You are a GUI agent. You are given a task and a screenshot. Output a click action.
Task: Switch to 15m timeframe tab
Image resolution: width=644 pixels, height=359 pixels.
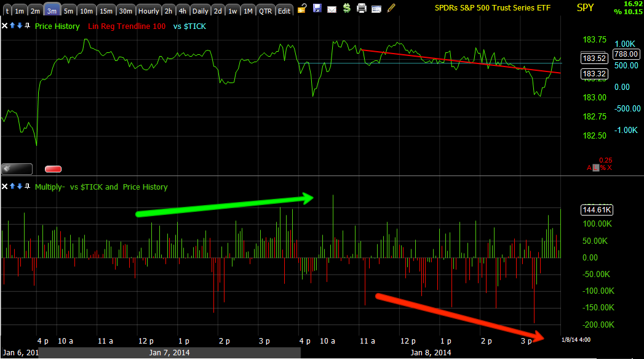106,10
